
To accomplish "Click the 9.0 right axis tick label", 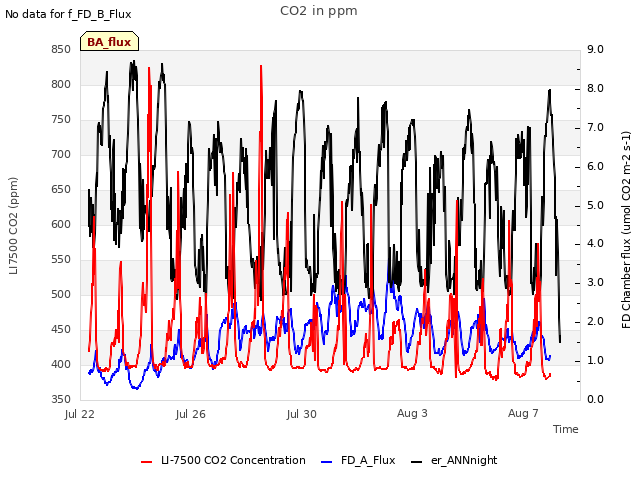I will tap(596, 50).
